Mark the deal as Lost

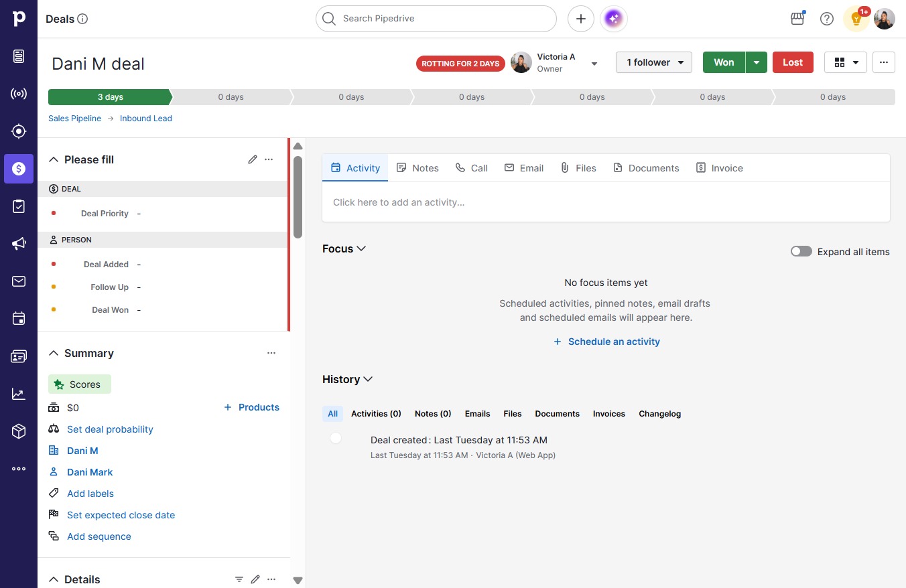click(x=793, y=62)
